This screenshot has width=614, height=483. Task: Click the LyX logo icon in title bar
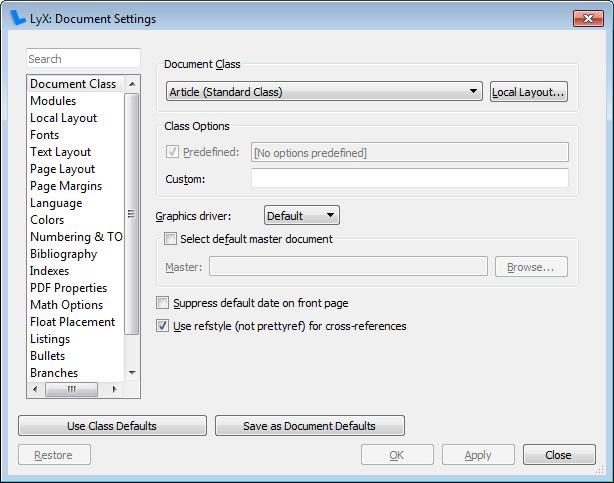17,18
